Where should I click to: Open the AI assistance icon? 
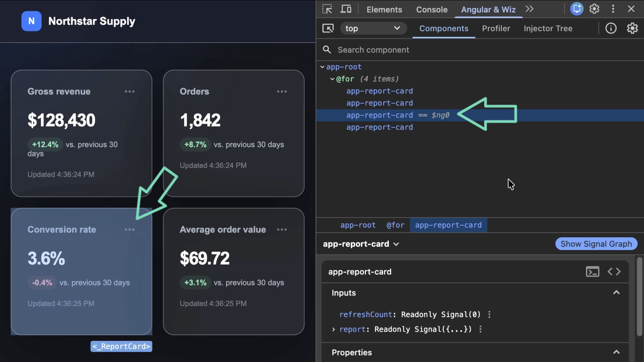click(x=577, y=9)
